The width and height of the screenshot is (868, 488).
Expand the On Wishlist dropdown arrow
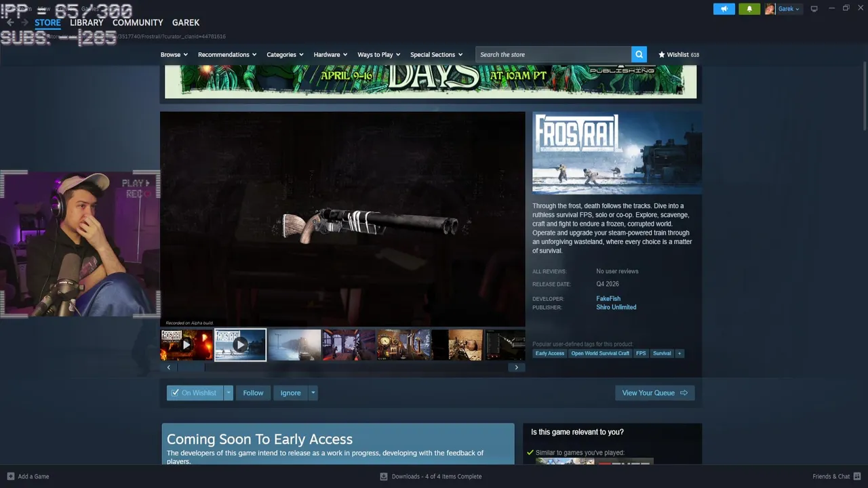229,393
